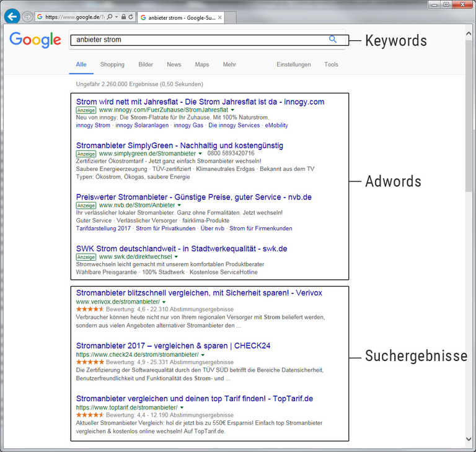Screen dimensions: 476x452
Task: Open the Einstellungen menu
Action: click(293, 64)
